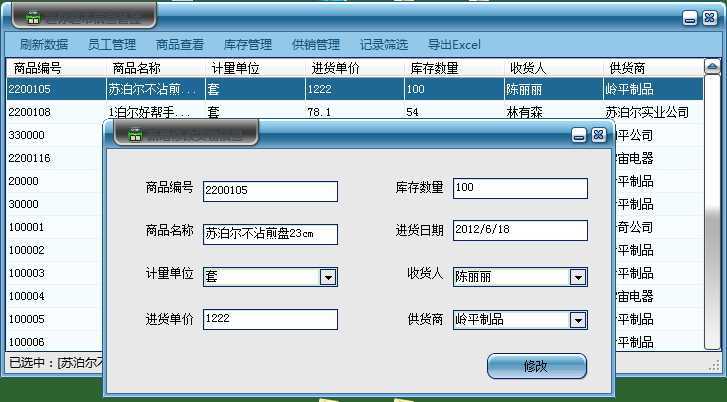This screenshot has height=402, width=727.
Task: Minimize the main inventory window
Action: [x=690, y=18]
